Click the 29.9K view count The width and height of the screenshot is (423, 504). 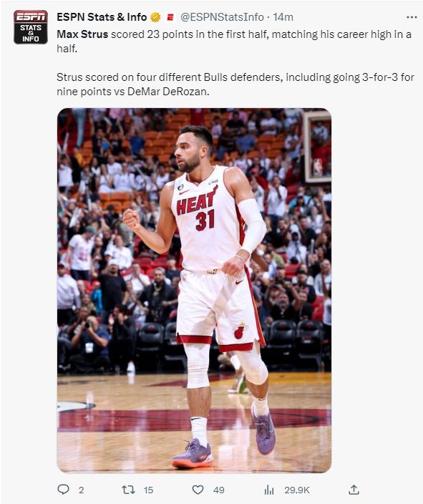click(297, 490)
